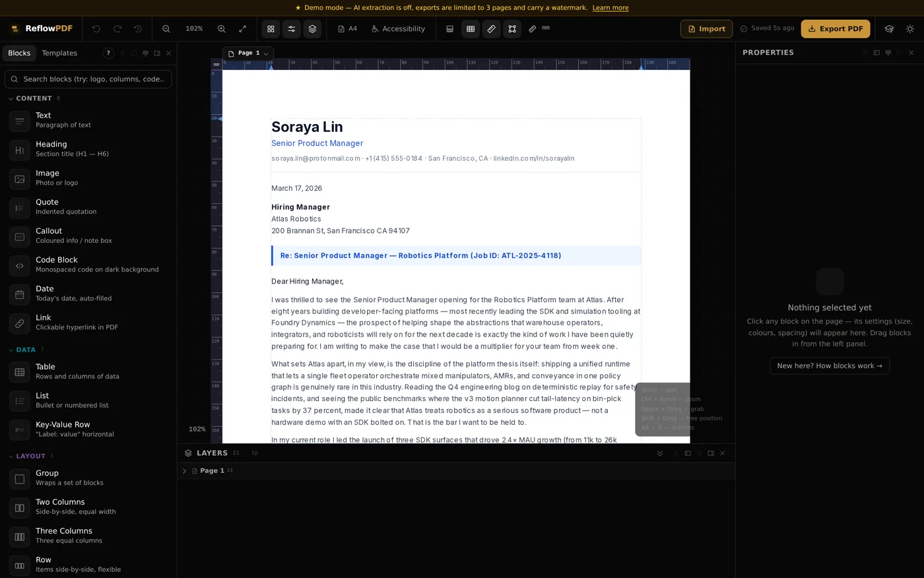Click the Search blocks input field

tap(88, 79)
